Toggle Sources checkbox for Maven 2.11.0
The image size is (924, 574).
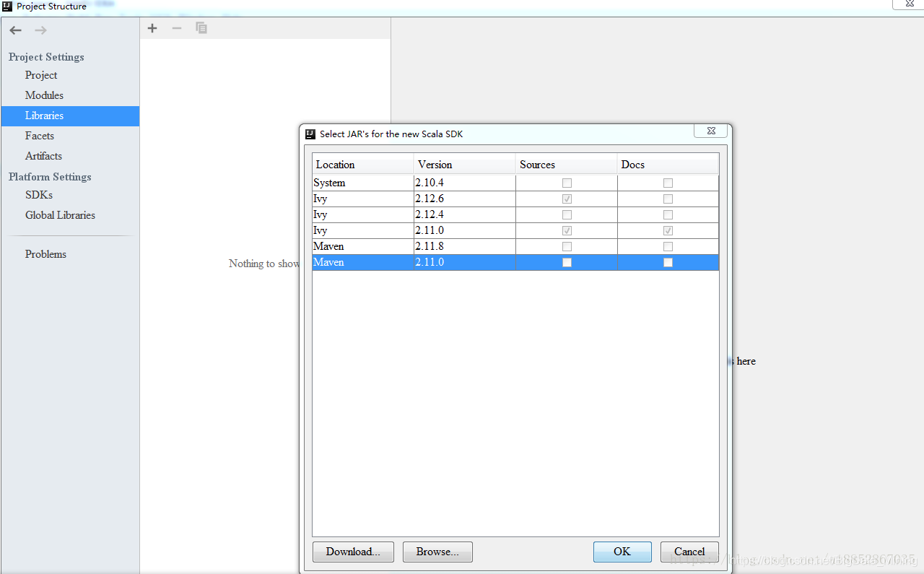tap(567, 263)
